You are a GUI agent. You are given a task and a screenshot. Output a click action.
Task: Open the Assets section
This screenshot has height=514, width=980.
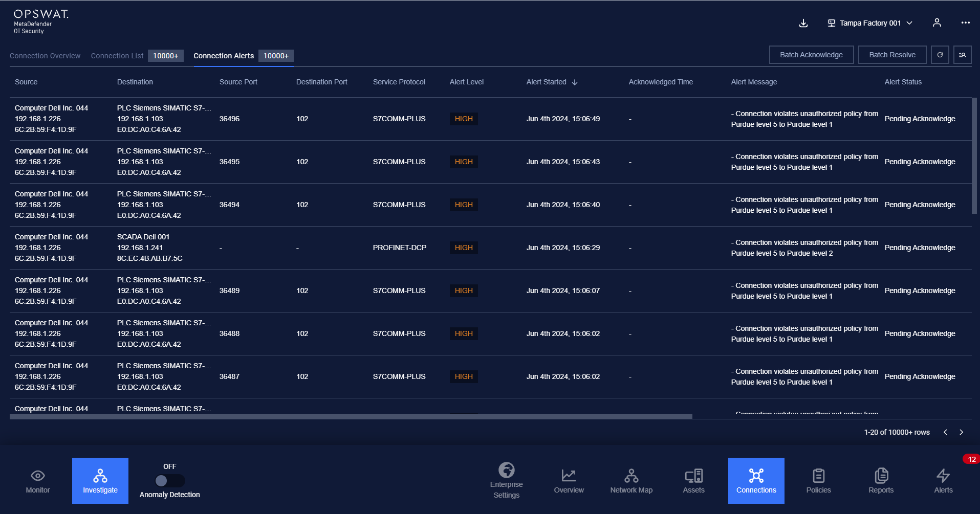(x=694, y=481)
